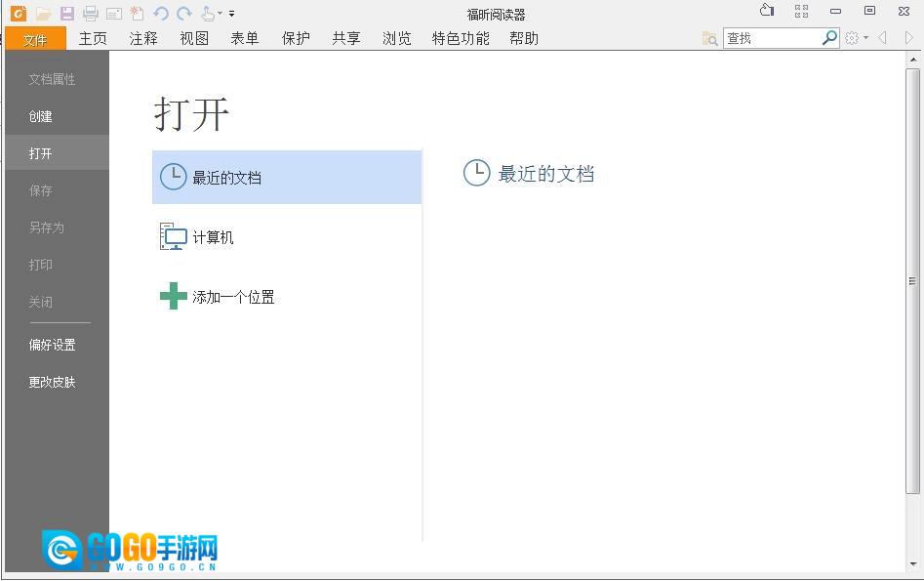
Task: Click the computer icon beside 计算机
Action: click(174, 236)
